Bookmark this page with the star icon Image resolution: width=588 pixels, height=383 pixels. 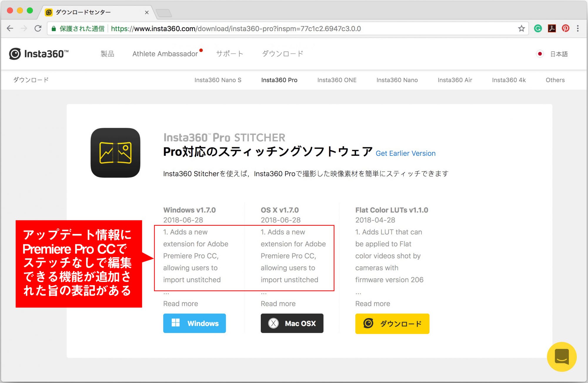tap(521, 29)
